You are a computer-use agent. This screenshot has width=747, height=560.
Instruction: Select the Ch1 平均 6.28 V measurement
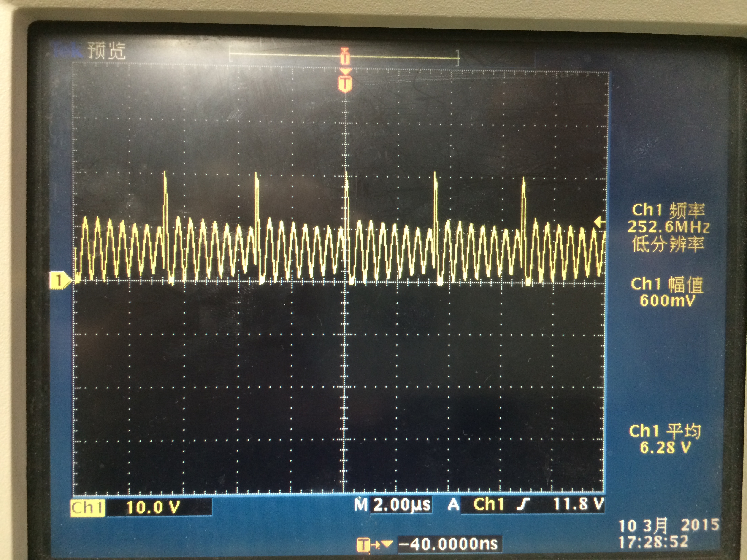(665, 439)
